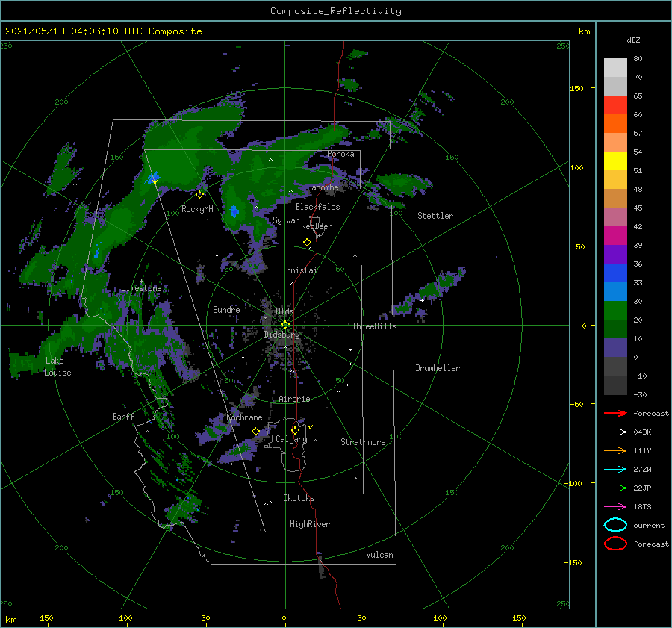This screenshot has width=672, height=628.
Task: Click the white 04DK arrow in legend
Action: (615, 432)
